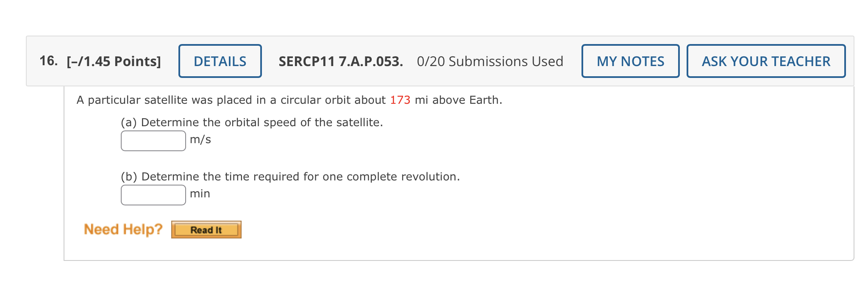This screenshot has height=288, width=868.
Task: Open the DETAILS panel for question 16
Action: pyautogui.click(x=220, y=61)
